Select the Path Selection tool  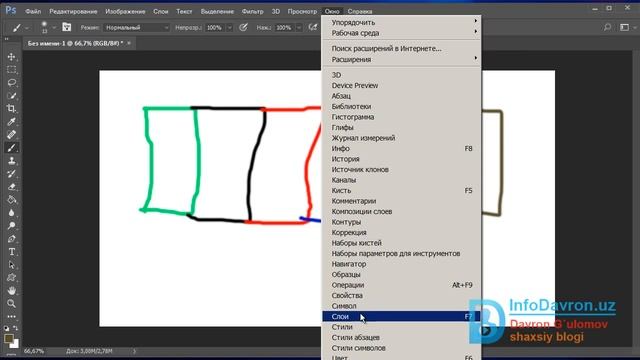tap(11, 265)
